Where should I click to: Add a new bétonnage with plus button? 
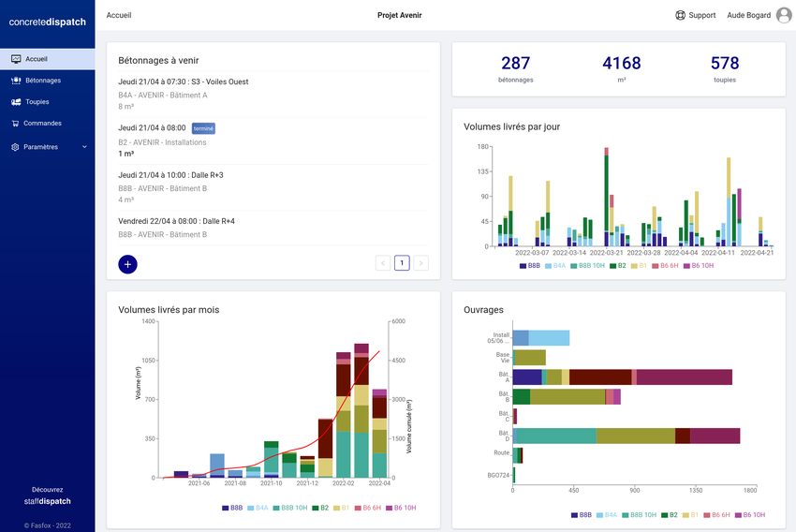click(x=128, y=264)
